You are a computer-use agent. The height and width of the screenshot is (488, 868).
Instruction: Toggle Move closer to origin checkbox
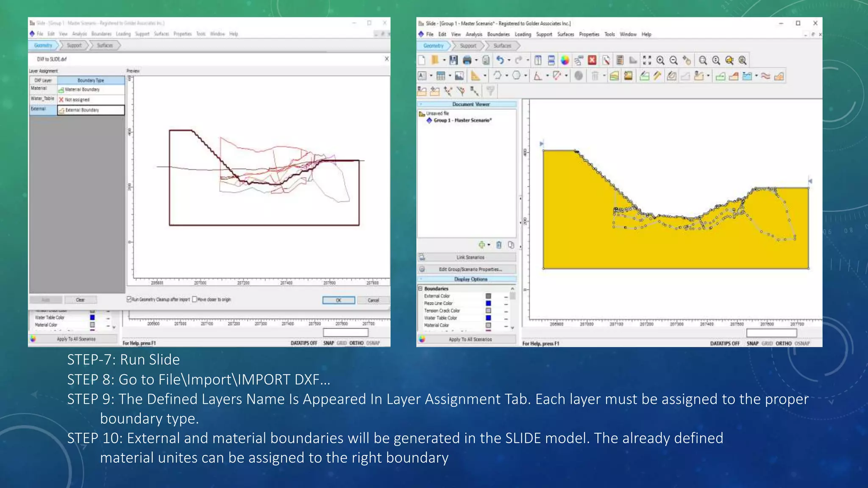click(x=195, y=299)
